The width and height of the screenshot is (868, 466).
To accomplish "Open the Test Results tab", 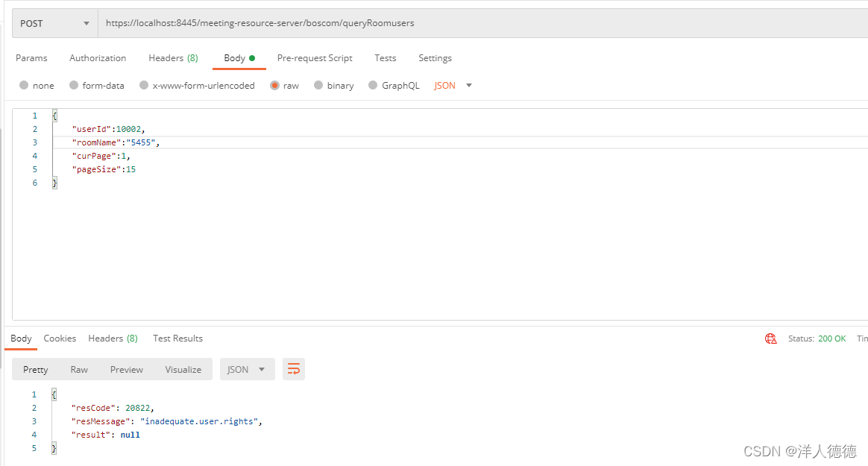I will click(x=177, y=339).
